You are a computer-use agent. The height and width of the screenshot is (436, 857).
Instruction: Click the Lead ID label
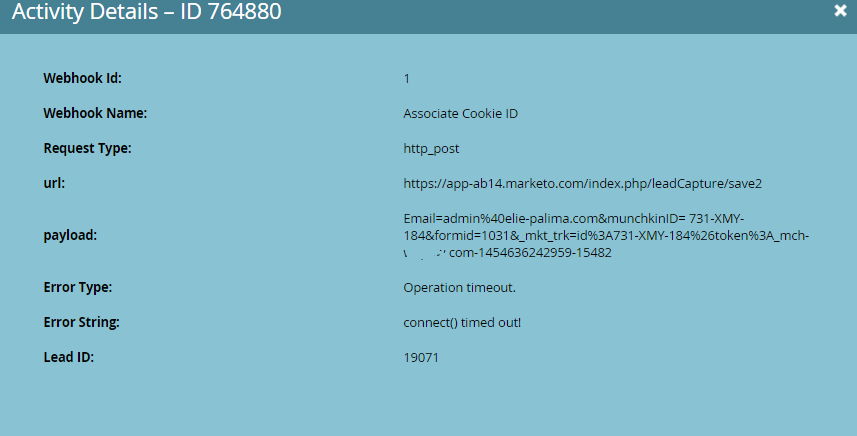[x=69, y=357]
